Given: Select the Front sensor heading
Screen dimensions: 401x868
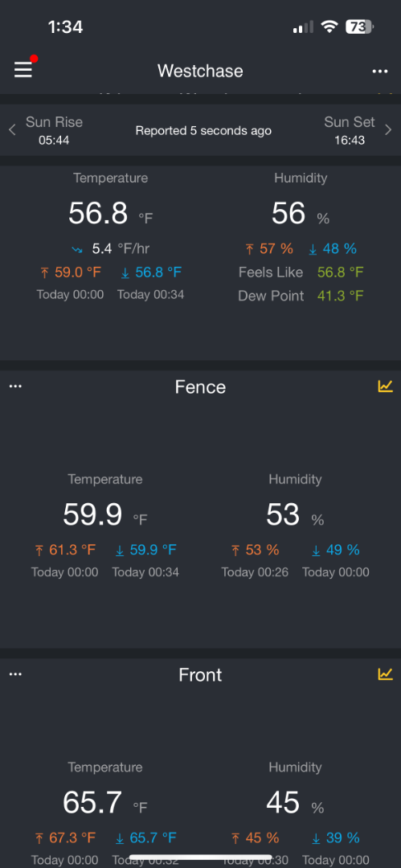Looking at the screenshot, I should (200, 675).
